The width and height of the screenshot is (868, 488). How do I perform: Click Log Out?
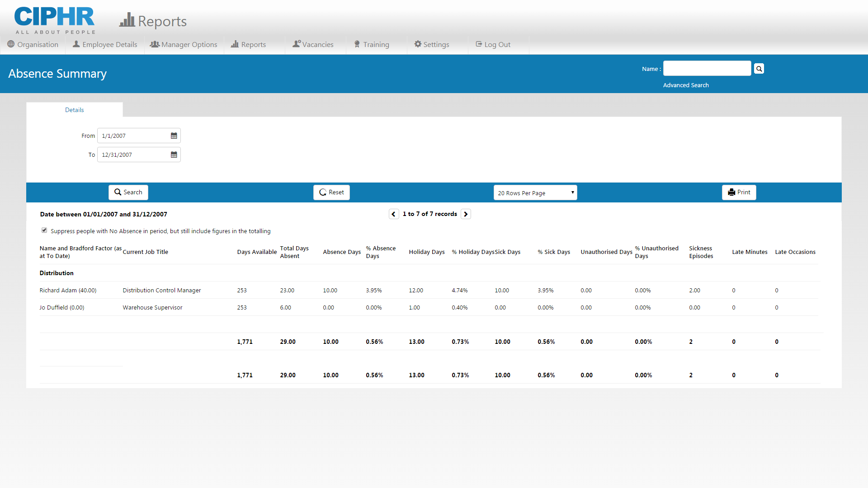[x=493, y=44]
